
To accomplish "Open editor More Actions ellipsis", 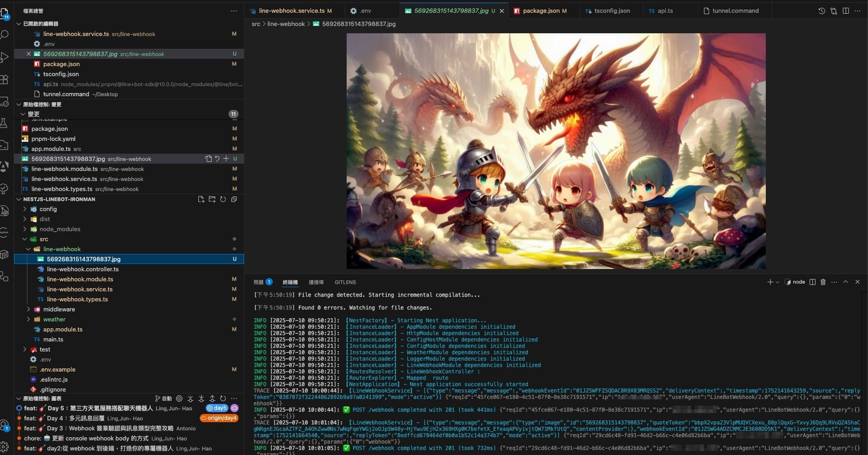I will [x=858, y=11].
